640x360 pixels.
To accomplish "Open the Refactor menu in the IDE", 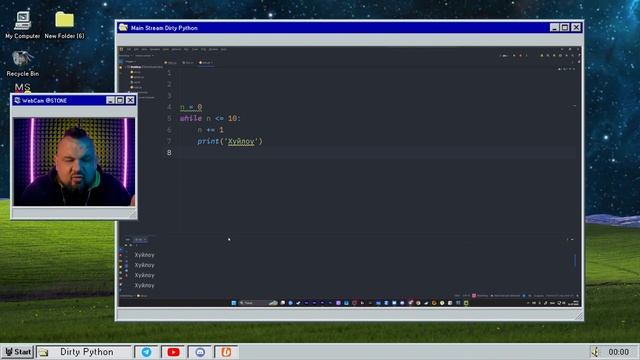I will [176, 49].
